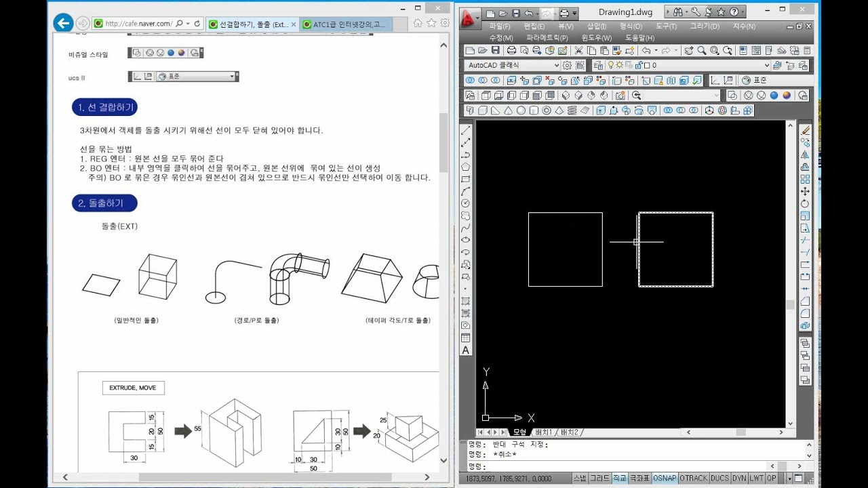Screen dimensions: 868x488
Task: Select the Rotate modify tool
Action: (806, 203)
